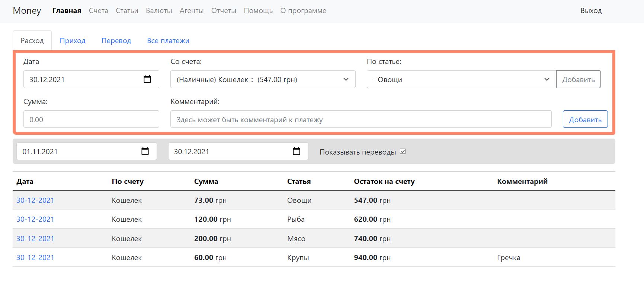Open the Перевод tab

[x=116, y=40]
